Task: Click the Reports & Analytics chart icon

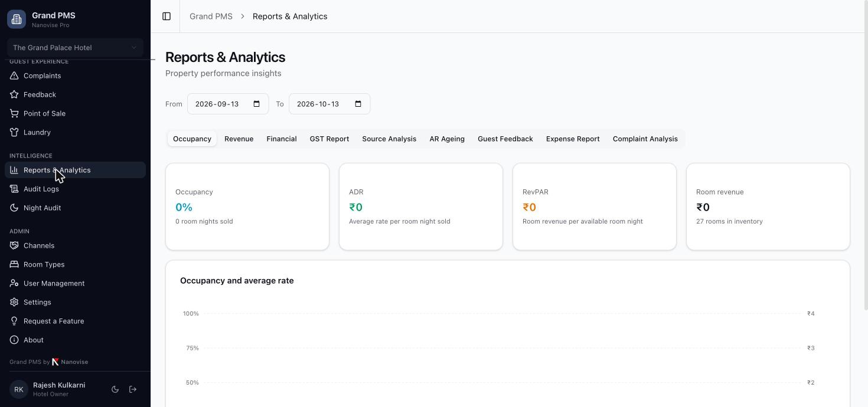Action: [14, 170]
